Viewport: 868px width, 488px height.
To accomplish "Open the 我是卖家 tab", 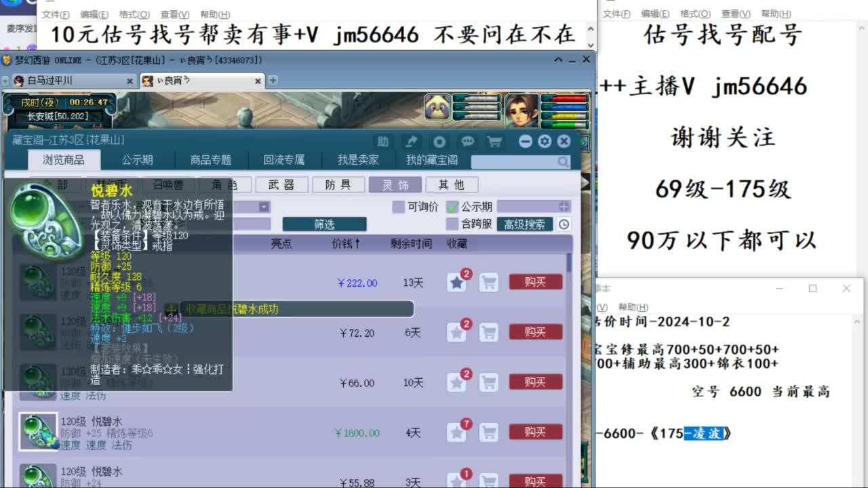I will (358, 160).
